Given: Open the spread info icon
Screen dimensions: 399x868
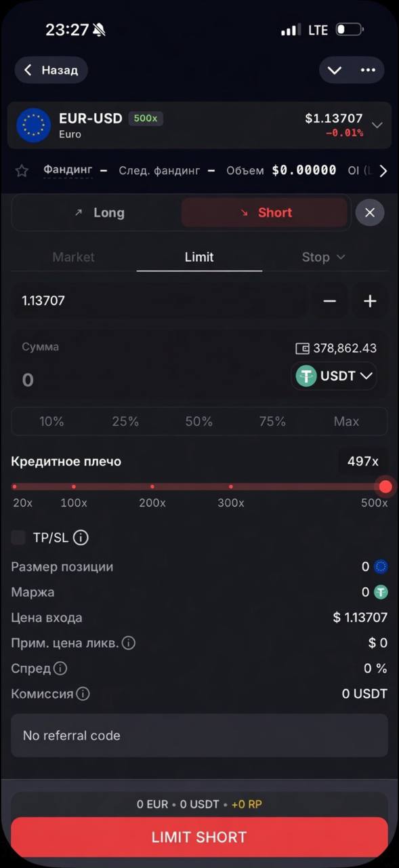Looking at the screenshot, I should tap(60, 669).
